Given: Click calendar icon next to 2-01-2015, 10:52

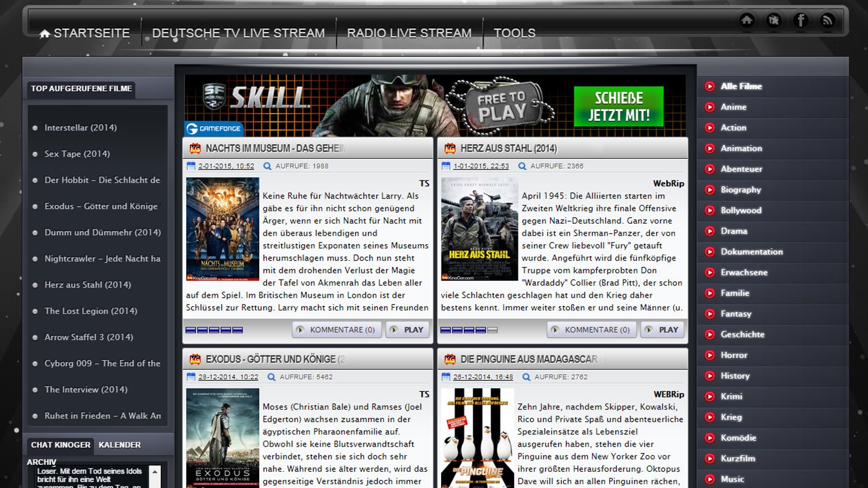Looking at the screenshot, I should [191, 166].
